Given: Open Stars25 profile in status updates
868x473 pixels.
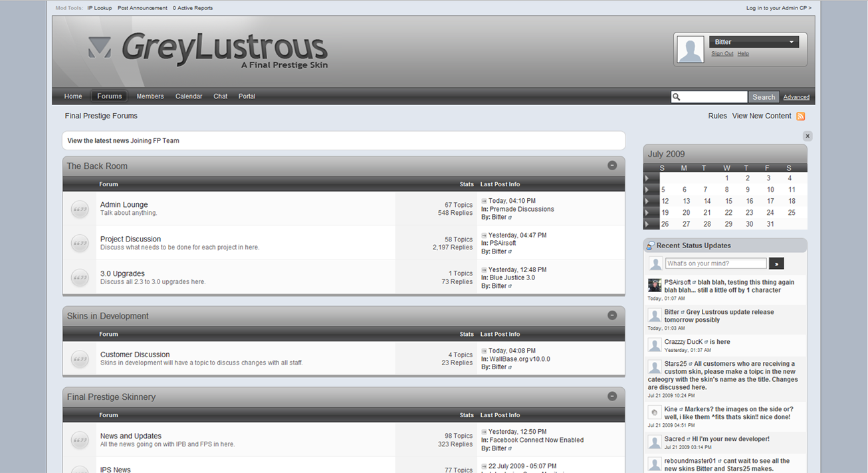Looking at the screenshot, I should click(x=675, y=364).
